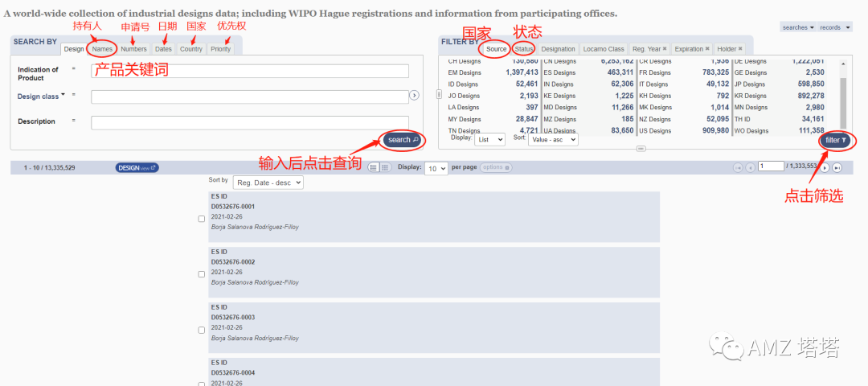Open the Designation filter tab
868x386 pixels.
[x=558, y=49]
